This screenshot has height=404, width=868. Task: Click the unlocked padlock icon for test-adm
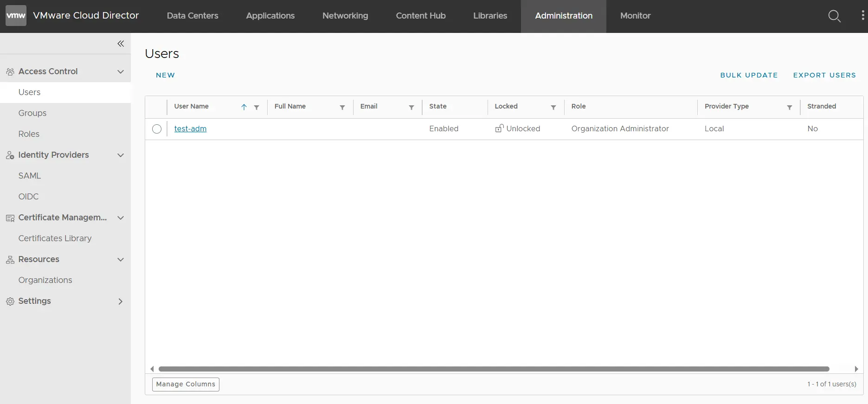(x=499, y=128)
